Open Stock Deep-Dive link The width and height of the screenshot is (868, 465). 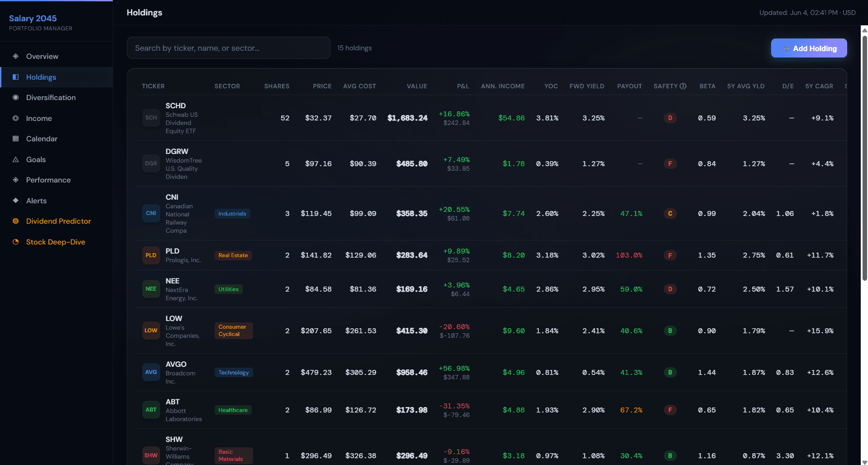57,242
